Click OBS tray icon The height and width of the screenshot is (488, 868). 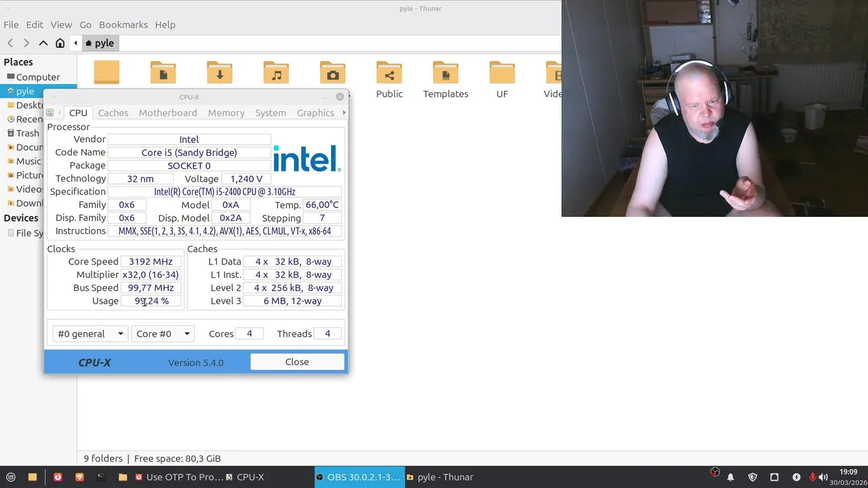click(x=715, y=472)
